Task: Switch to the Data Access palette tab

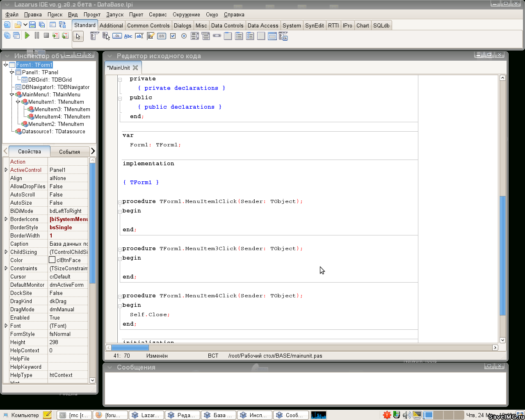Action: [263, 25]
